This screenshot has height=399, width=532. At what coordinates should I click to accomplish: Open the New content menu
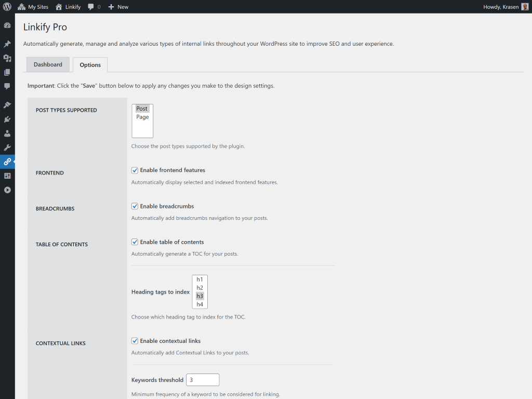tap(118, 7)
